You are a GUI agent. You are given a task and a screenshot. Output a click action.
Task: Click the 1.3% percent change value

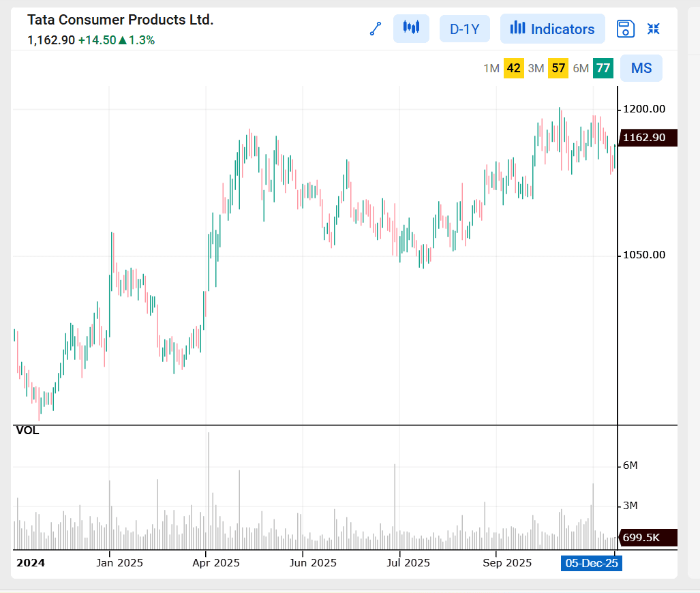coord(142,40)
